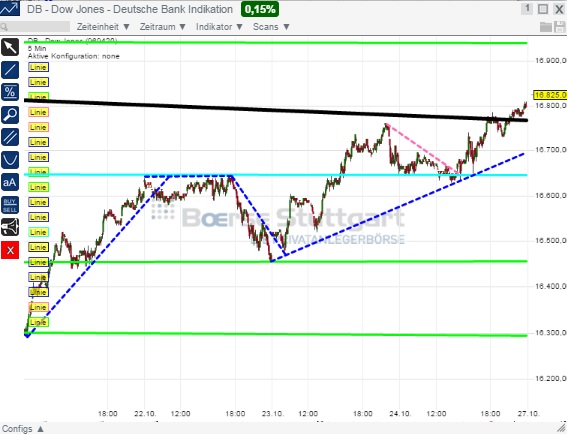Click the megaphone alert tool
567x434 pixels.
point(10,227)
